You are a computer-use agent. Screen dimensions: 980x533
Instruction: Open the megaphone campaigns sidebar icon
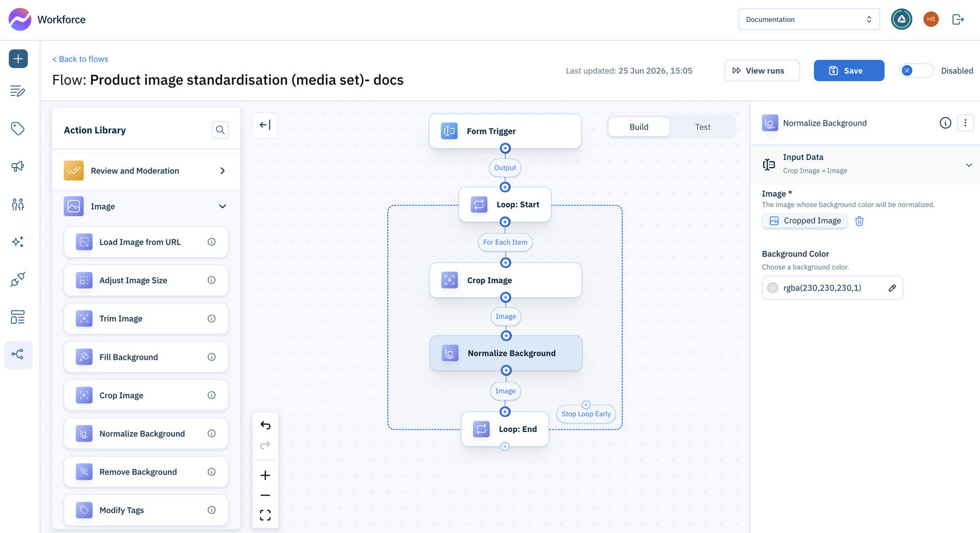18,166
